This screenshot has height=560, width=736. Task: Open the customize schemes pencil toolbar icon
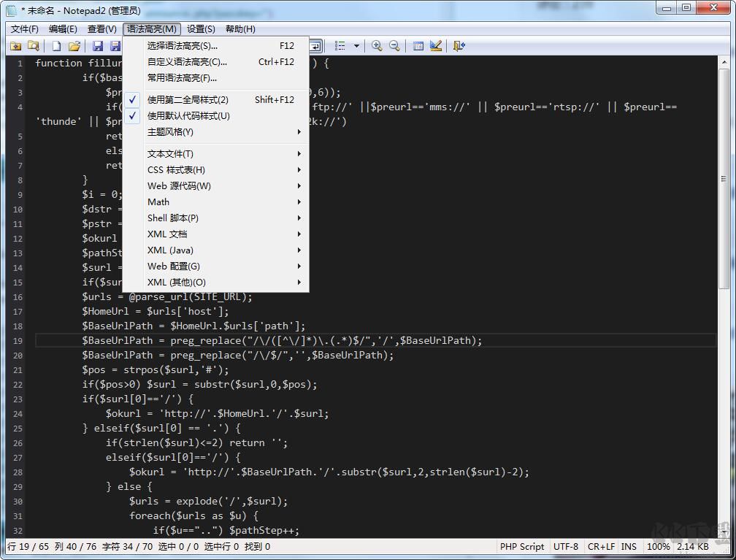(436, 45)
